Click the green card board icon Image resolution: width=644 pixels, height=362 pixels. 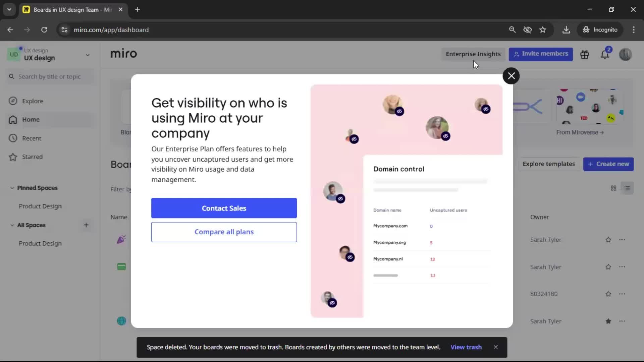pyautogui.click(x=121, y=267)
